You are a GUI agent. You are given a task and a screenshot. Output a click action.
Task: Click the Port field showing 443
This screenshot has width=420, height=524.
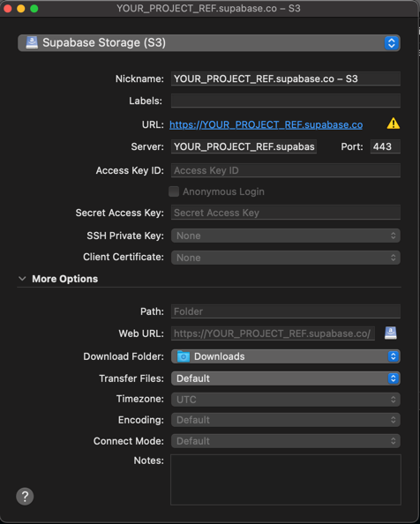[x=386, y=146]
